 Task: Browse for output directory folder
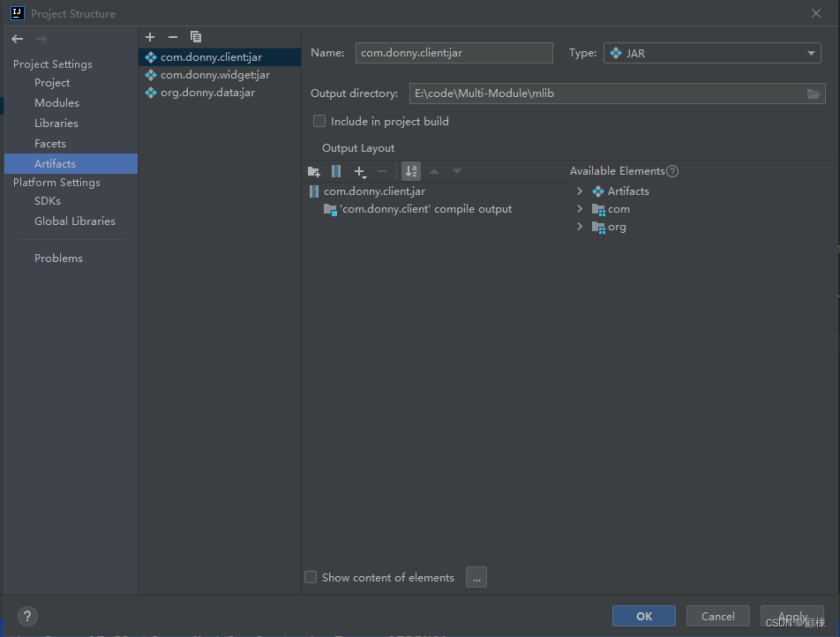(x=814, y=94)
